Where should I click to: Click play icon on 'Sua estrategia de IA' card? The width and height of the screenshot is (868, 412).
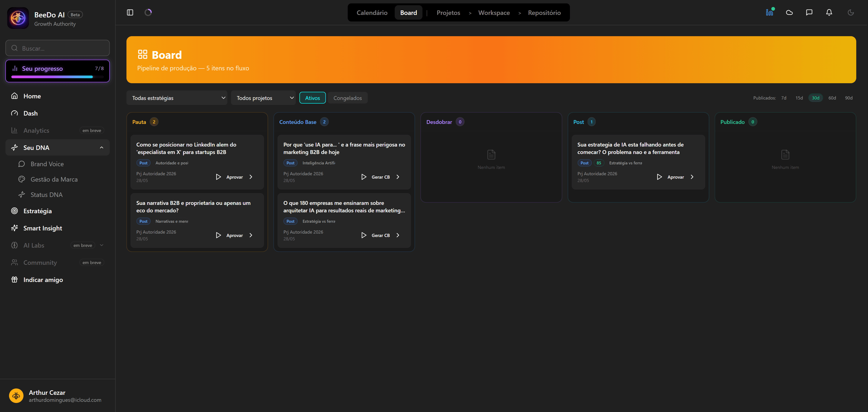tap(659, 177)
